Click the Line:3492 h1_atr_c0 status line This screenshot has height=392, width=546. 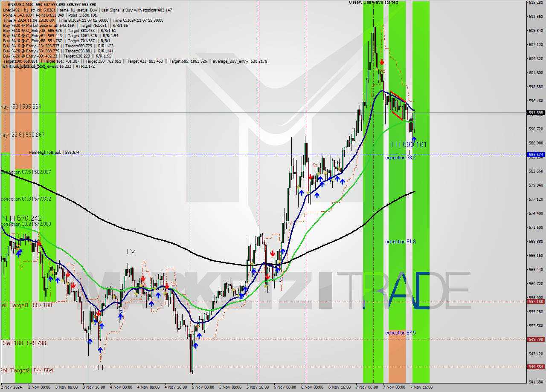click(87, 10)
